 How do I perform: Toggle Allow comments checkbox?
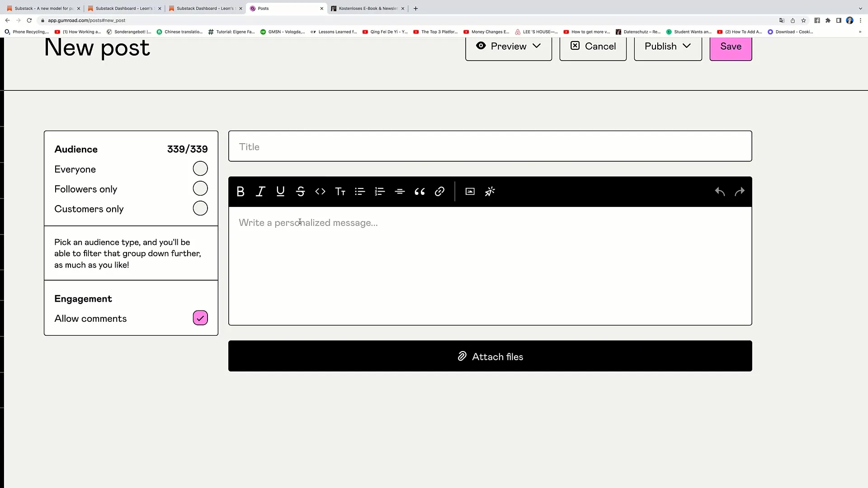pyautogui.click(x=200, y=318)
